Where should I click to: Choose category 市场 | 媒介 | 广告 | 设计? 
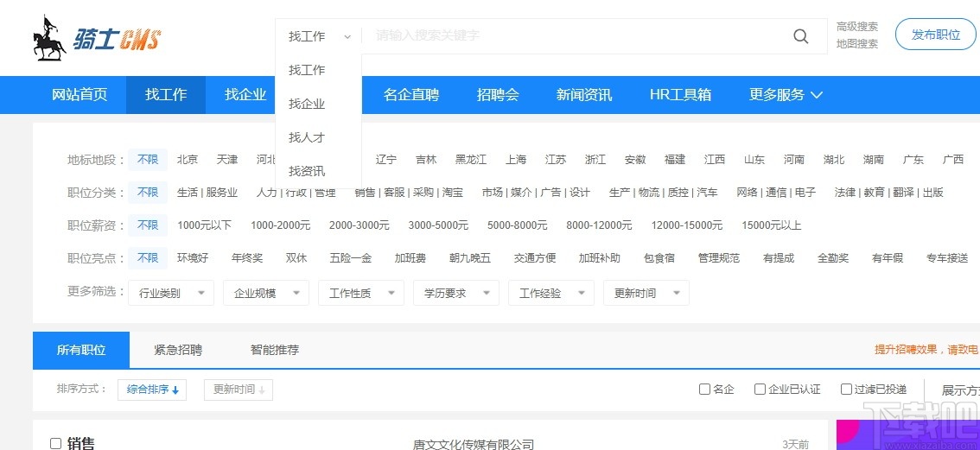tap(536, 193)
